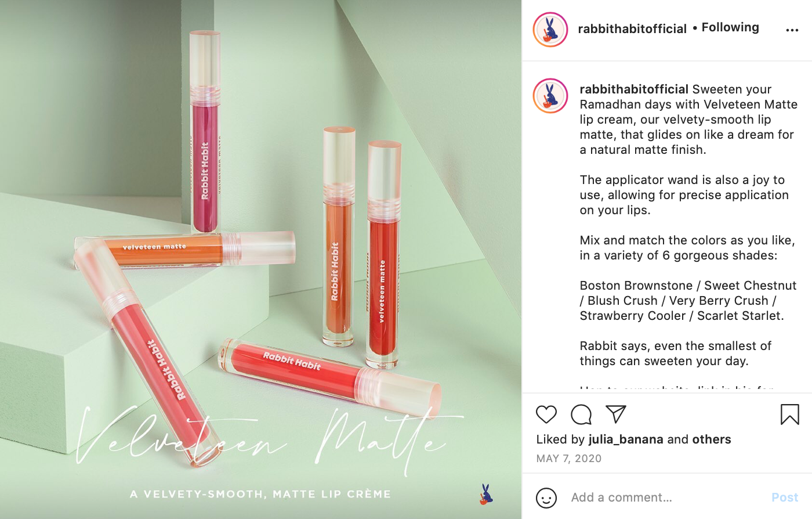
Task: Click the Post comment button
Action: coord(785,498)
